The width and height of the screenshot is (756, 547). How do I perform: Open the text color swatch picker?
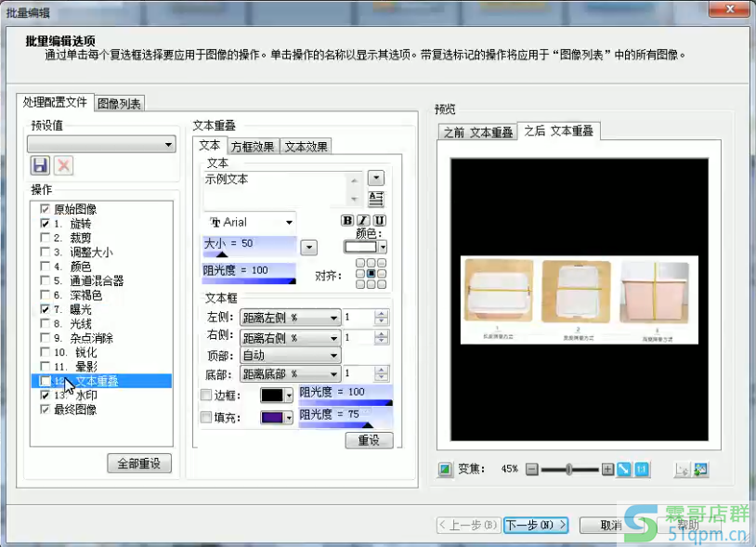[359, 246]
